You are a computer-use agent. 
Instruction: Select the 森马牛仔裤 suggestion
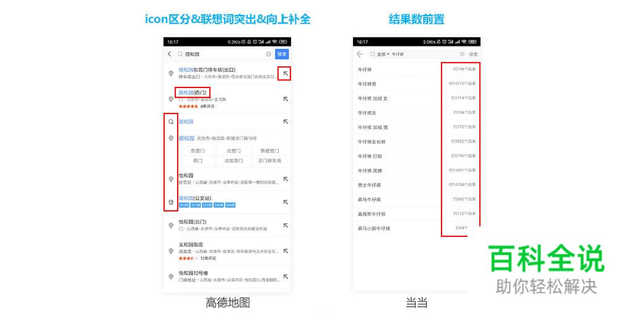(x=417, y=199)
